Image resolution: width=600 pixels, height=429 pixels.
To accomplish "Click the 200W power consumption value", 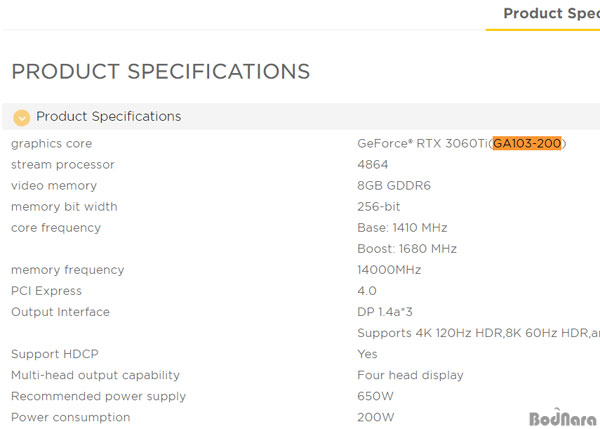I will [376, 417].
